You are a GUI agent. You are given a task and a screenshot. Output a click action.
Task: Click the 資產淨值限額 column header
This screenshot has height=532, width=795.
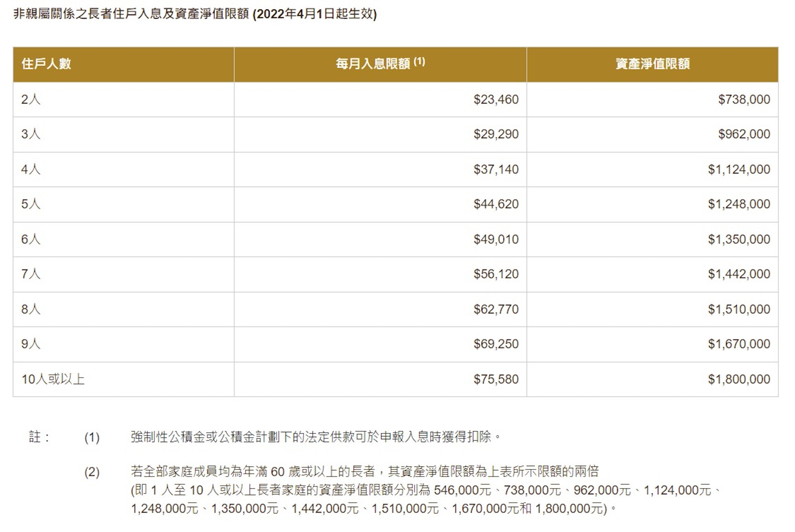[x=653, y=64]
